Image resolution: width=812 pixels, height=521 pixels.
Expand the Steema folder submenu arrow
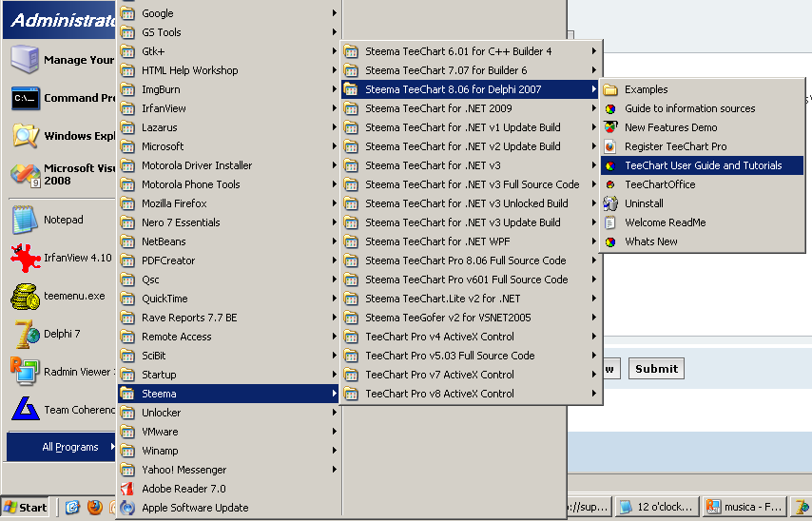coord(334,394)
